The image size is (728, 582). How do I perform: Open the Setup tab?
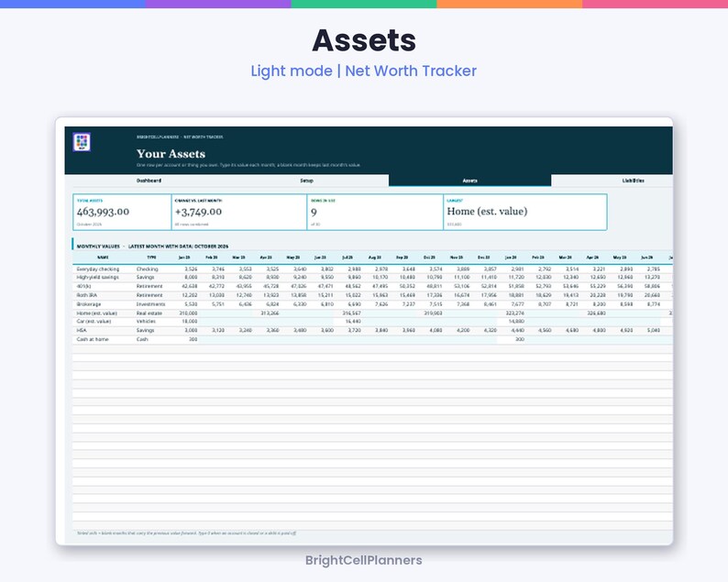point(306,181)
